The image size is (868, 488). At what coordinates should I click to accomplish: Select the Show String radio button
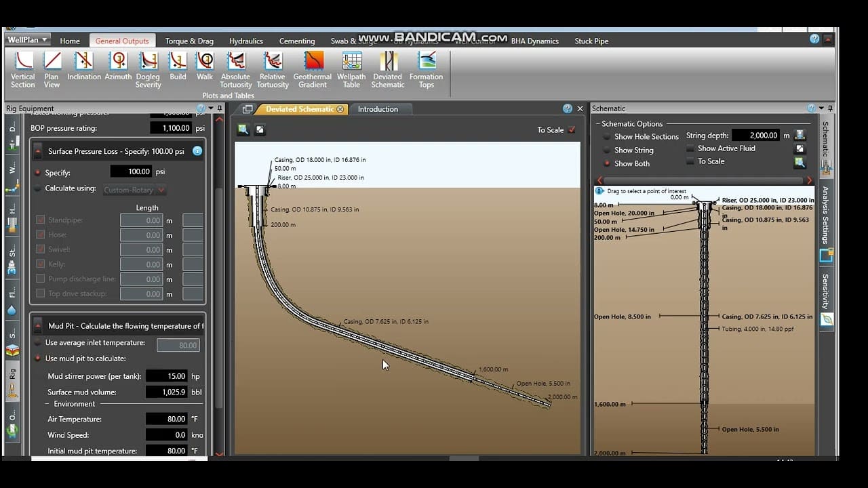click(607, 150)
